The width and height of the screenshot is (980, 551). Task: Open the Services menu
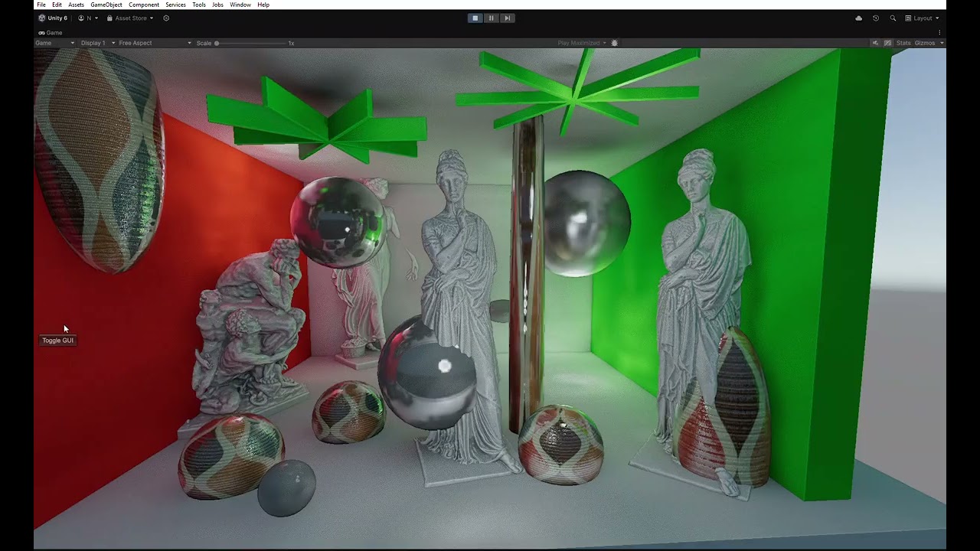coord(175,5)
